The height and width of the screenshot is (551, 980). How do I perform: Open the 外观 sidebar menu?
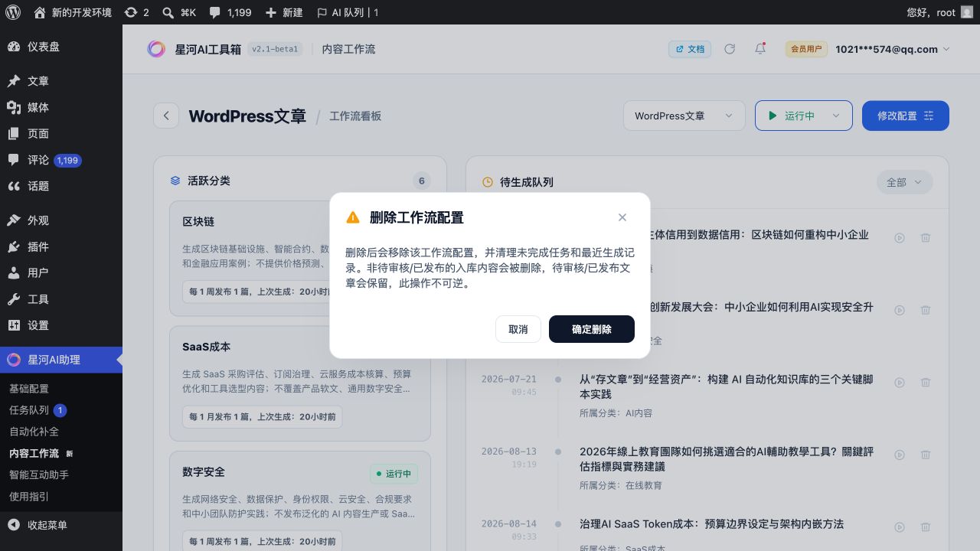[x=61, y=220]
